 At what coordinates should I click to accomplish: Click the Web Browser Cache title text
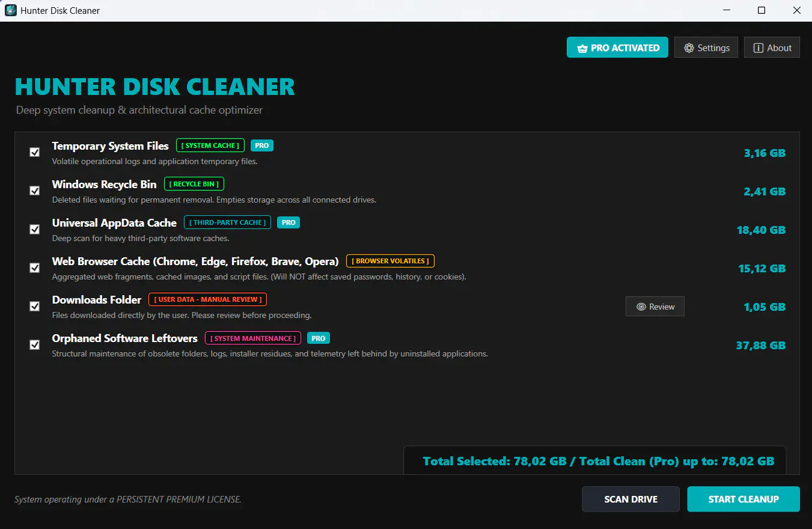[195, 261]
